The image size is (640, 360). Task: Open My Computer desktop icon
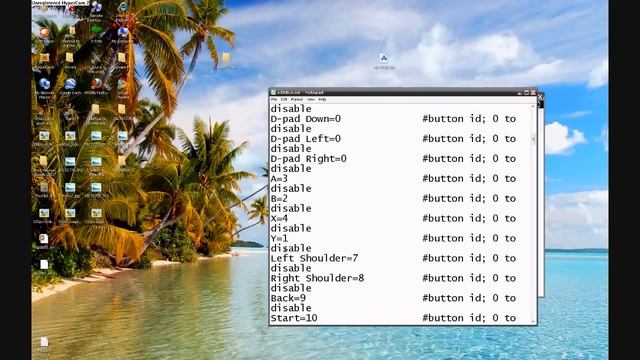tap(122, 34)
